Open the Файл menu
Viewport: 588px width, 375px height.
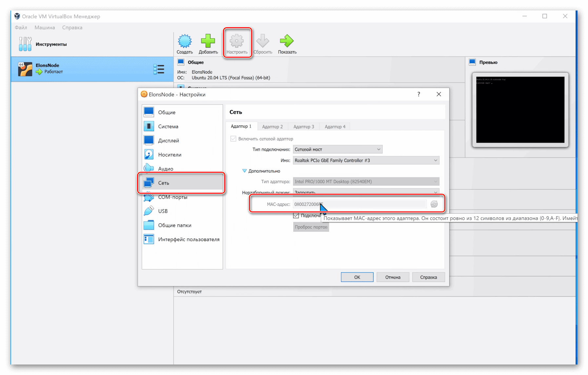21,28
